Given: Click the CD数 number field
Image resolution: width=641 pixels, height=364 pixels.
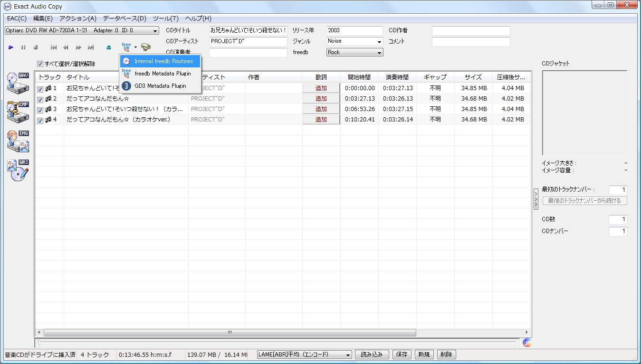Looking at the screenshot, I should pos(618,220).
